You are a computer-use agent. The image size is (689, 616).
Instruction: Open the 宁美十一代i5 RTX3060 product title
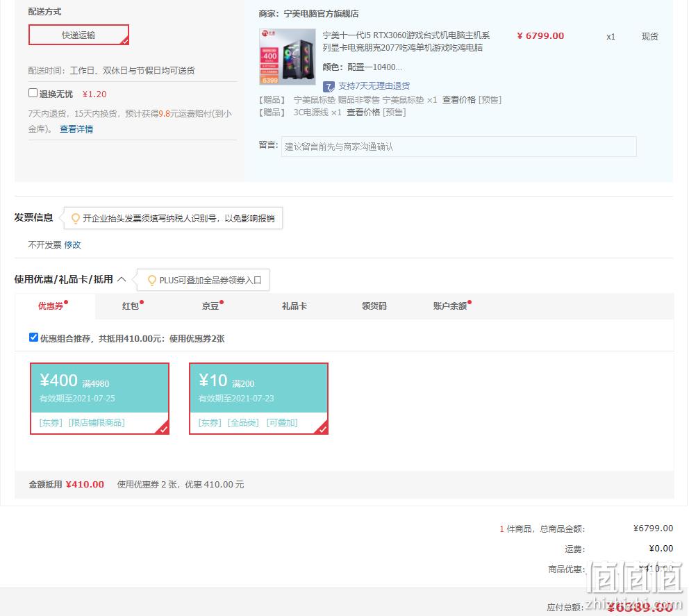(406, 41)
